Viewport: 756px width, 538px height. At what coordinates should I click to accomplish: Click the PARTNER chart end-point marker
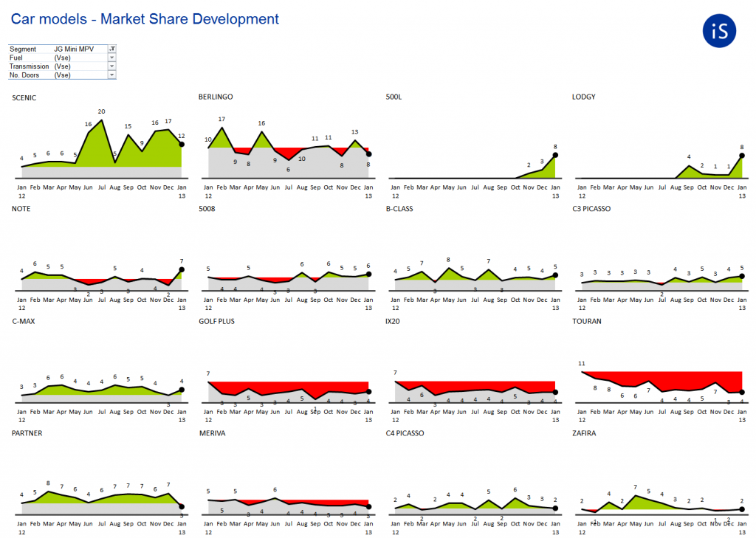click(182, 507)
